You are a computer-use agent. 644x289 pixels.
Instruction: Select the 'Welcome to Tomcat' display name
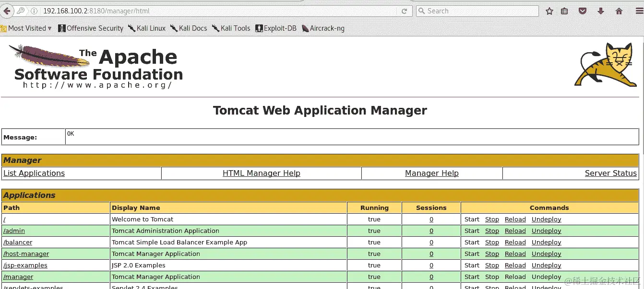(143, 220)
